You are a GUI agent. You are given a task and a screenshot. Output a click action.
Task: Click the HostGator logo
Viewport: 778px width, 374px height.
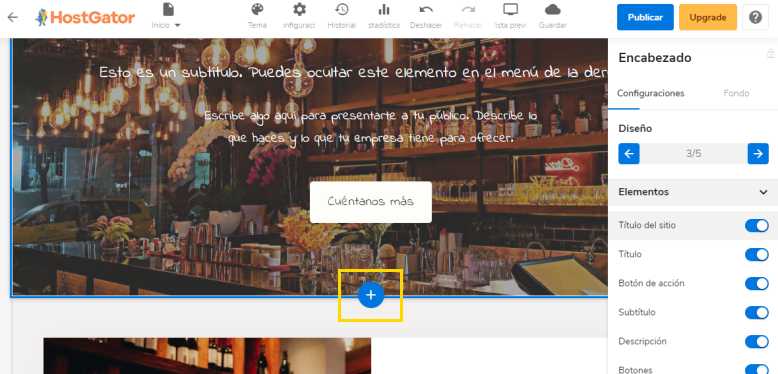(x=85, y=18)
